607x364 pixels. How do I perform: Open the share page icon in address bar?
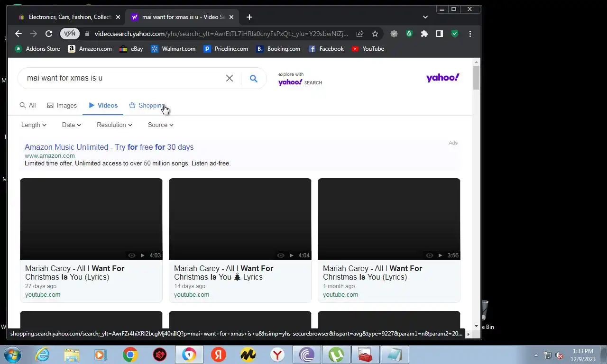pos(360,34)
